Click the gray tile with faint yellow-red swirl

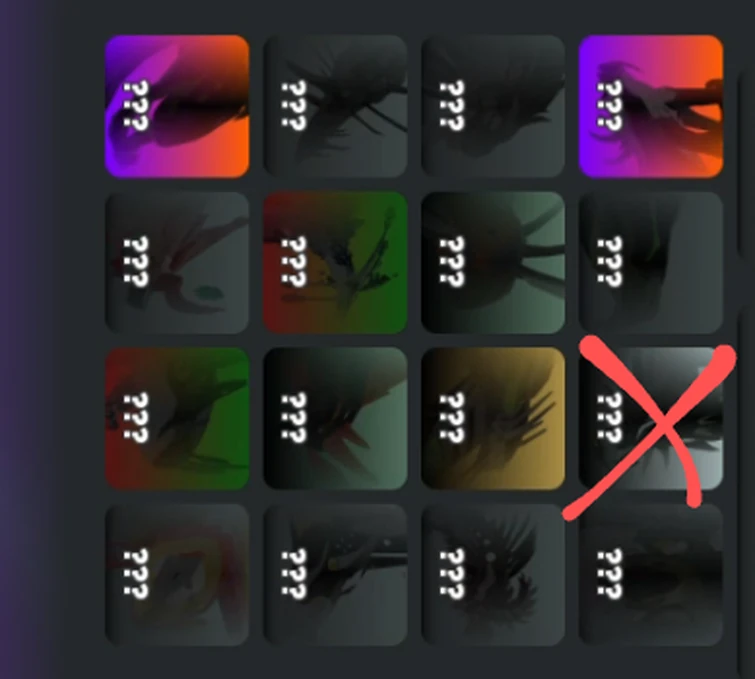tap(177, 575)
